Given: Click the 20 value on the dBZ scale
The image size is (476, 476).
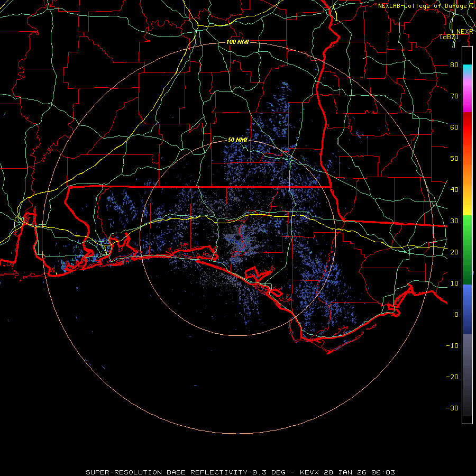Looking at the screenshot, I should tap(454, 252).
